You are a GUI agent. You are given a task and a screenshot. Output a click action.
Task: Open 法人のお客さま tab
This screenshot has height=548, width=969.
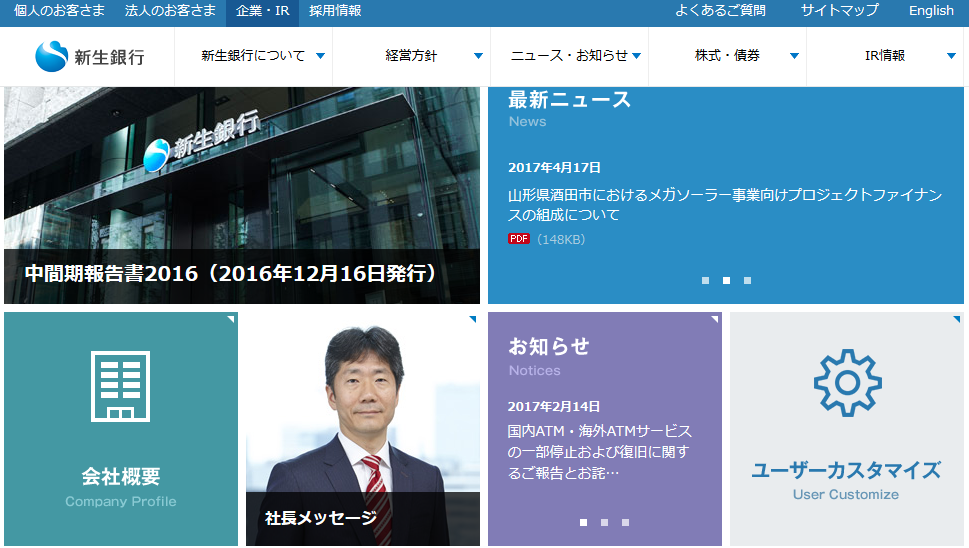click(170, 11)
